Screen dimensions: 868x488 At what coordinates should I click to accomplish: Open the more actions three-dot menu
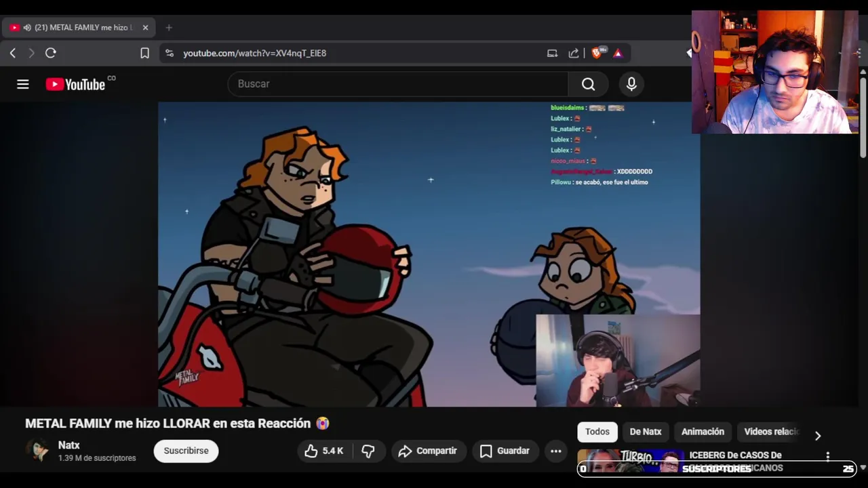click(556, 451)
